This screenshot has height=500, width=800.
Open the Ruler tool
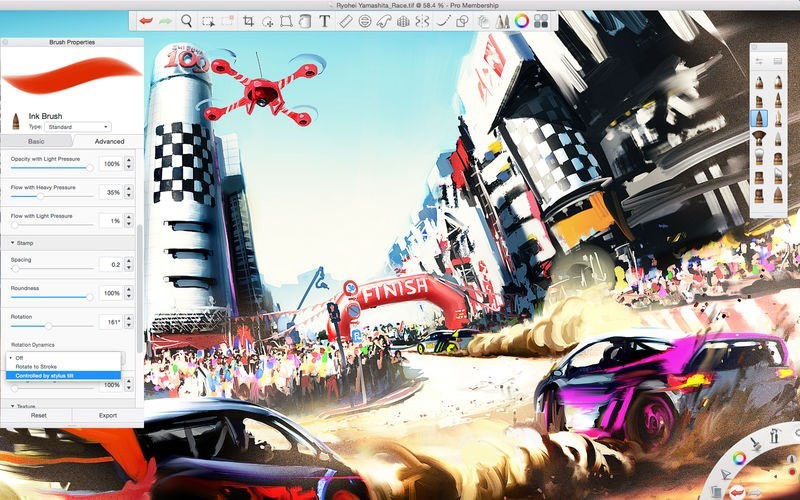pos(346,21)
